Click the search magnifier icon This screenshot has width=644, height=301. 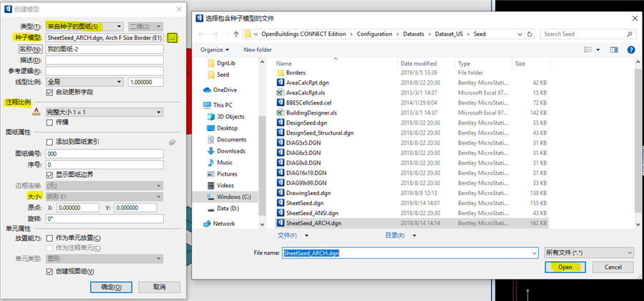(x=629, y=34)
